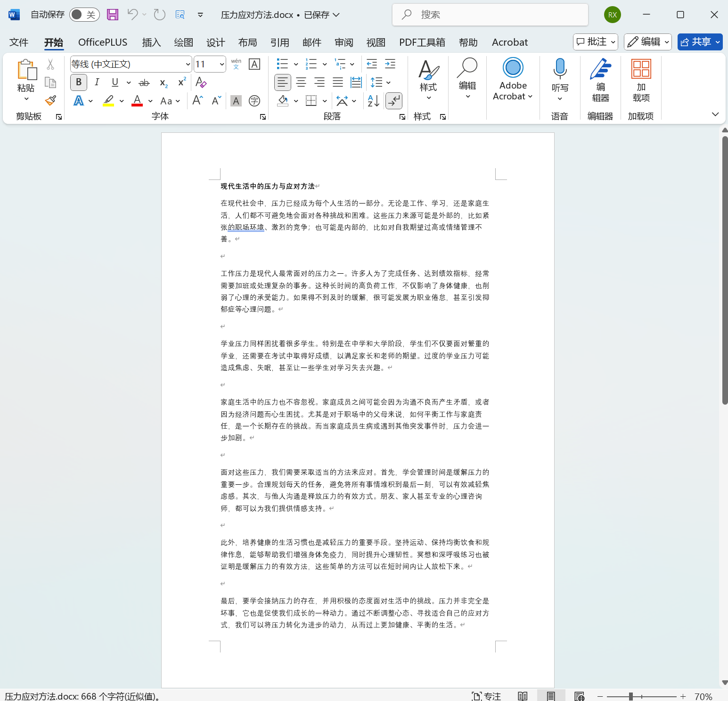Open the font size dropdown

(221, 64)
